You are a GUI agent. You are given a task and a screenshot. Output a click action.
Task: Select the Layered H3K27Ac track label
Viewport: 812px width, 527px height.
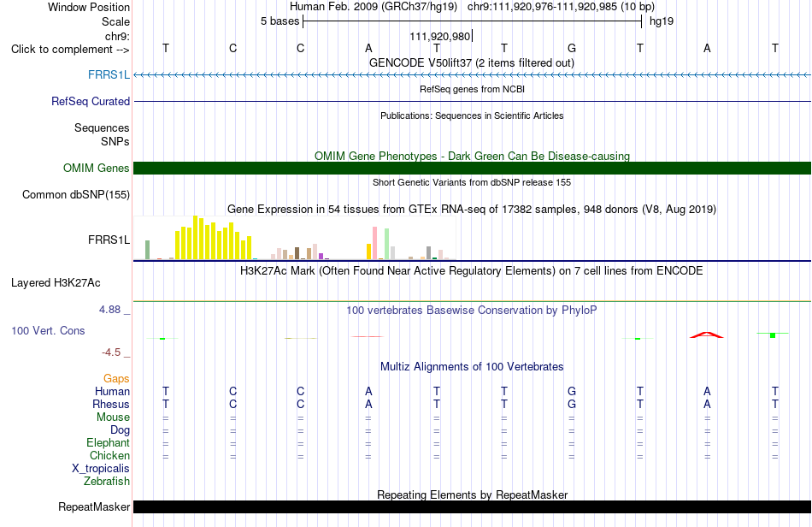point(56,282)
